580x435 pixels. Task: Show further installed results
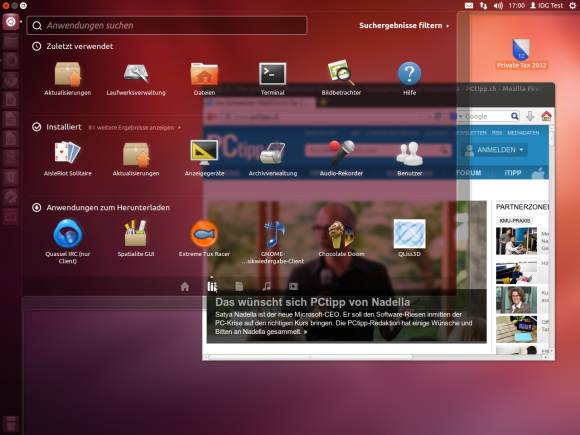135,128
